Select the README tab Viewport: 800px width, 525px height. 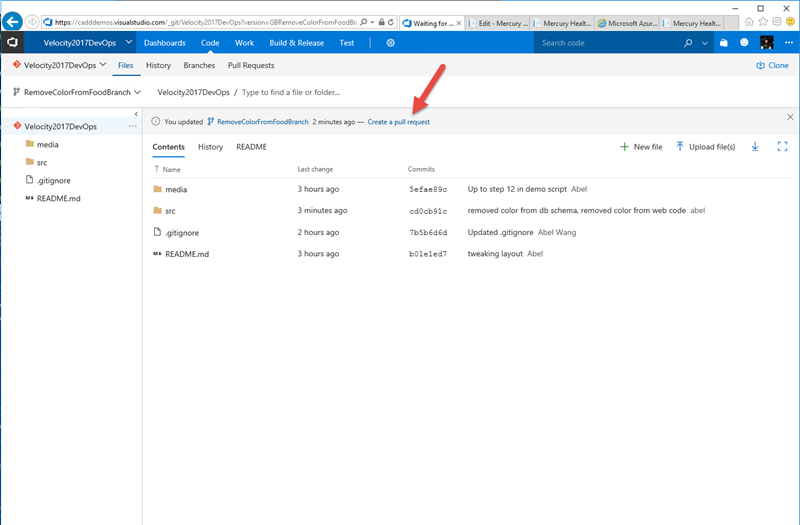pos(252,147)
